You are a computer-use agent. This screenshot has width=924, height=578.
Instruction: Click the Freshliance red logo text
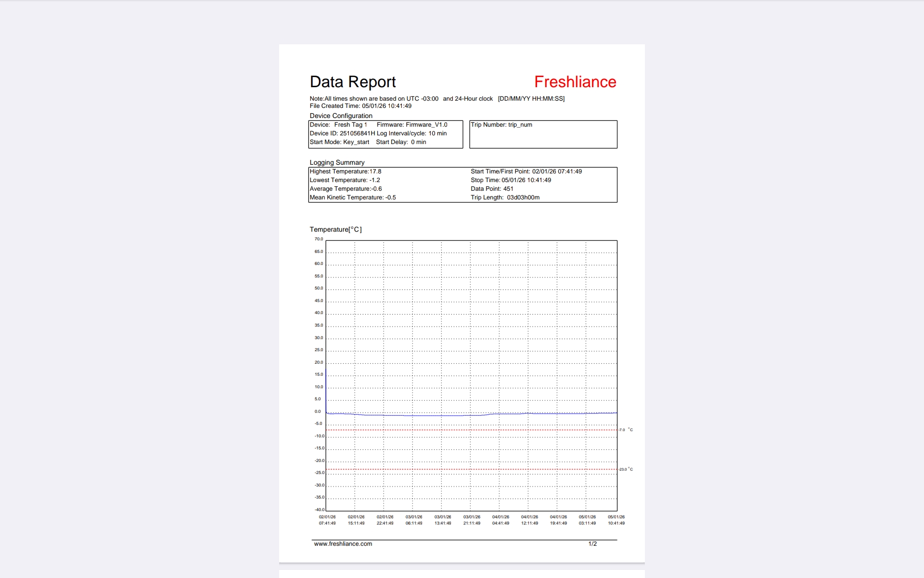(x=575, y=82)
